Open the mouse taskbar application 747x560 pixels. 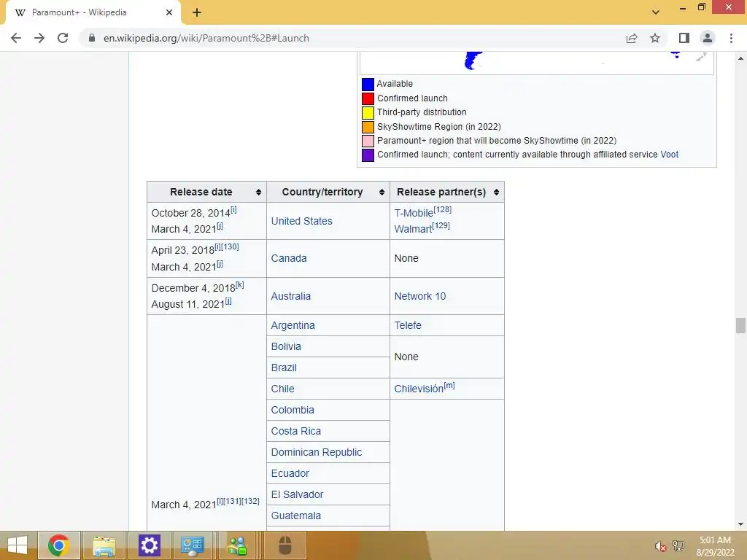(x=285, y=545)
